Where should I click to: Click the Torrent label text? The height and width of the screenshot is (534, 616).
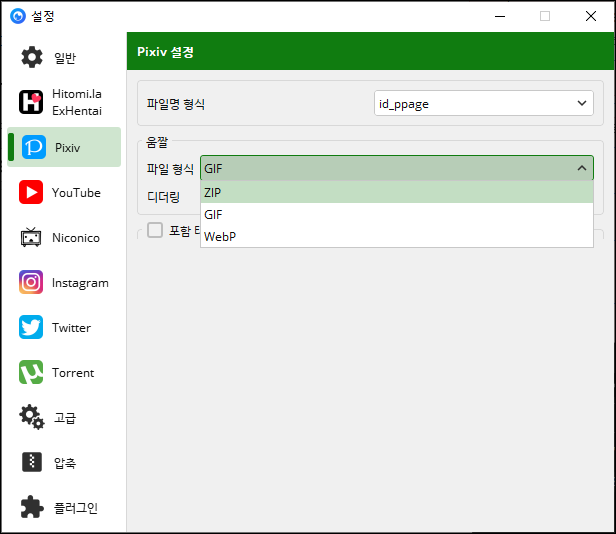click(x=73, y=373)
